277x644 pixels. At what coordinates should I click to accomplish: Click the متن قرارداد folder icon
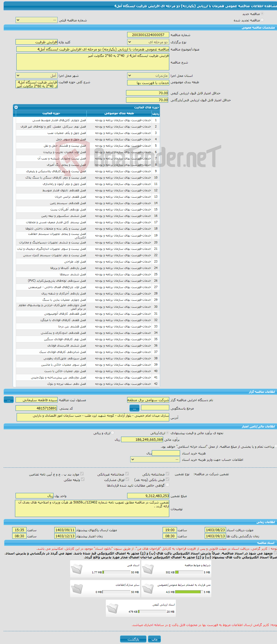click(148, 589)
